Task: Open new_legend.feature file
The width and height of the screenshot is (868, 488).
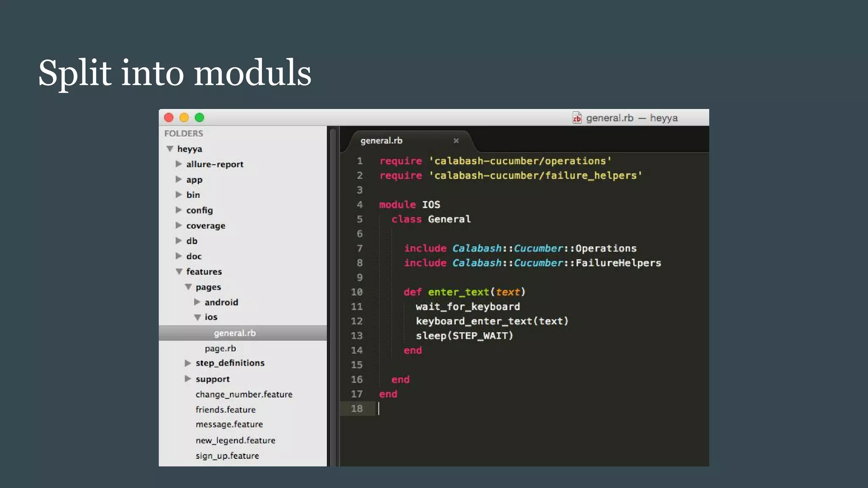Action: point(235,441)
